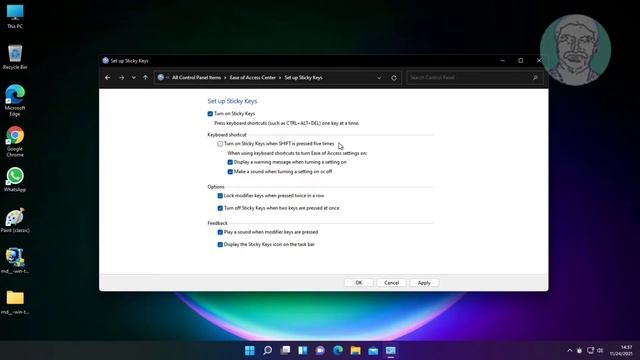Toggle Display Sticky Keys icon on task bar
640x360 pixels.
220,244
